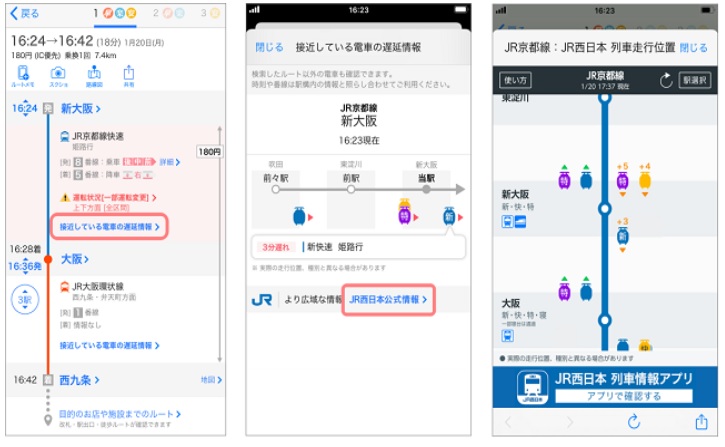Image resolution: width=725 pixels, height=447 pixels.
Task: Click the JR logo in delay panel
Action: click(x=262, y=300)
